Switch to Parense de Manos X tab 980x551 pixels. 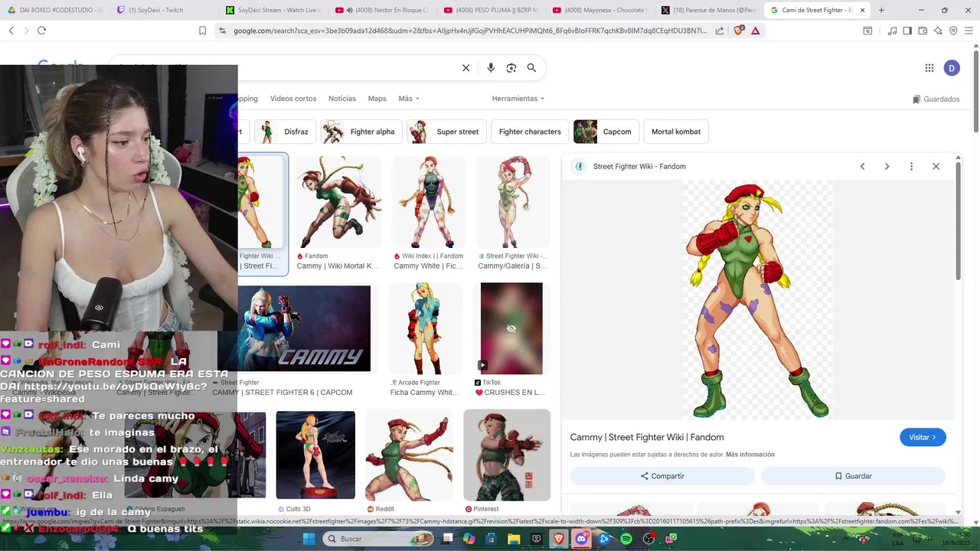tap(708, 10)
